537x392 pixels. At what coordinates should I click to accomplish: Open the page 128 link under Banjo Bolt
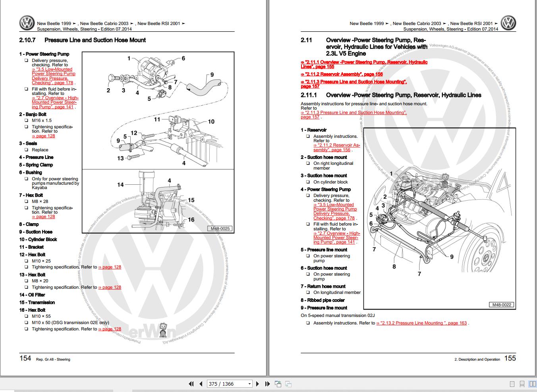coord(43,136)
